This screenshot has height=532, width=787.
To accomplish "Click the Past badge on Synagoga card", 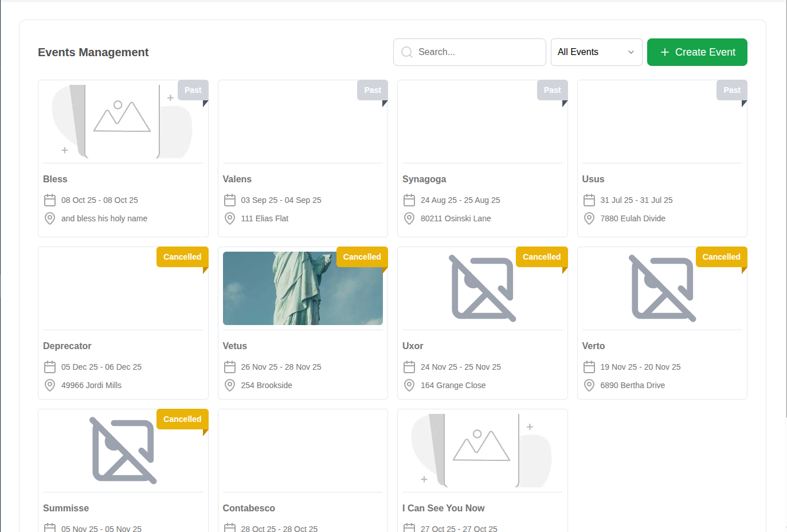I will point(552,90).
